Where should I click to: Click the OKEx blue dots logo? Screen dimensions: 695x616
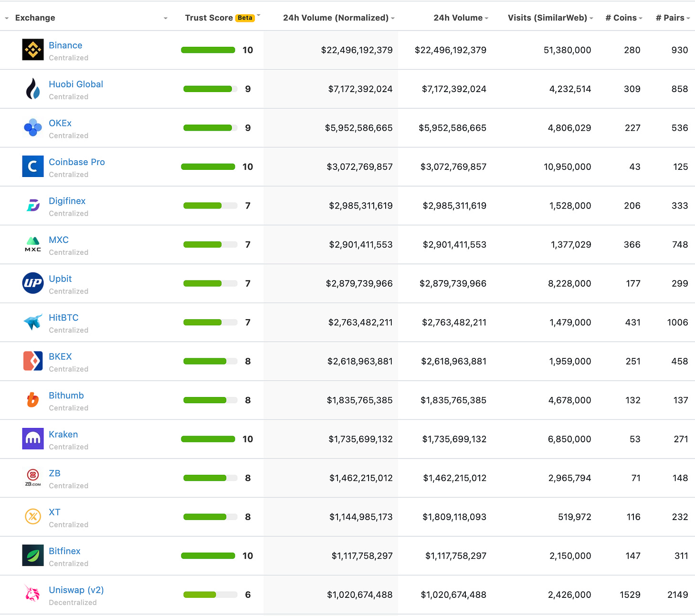(x=33, y=127)
